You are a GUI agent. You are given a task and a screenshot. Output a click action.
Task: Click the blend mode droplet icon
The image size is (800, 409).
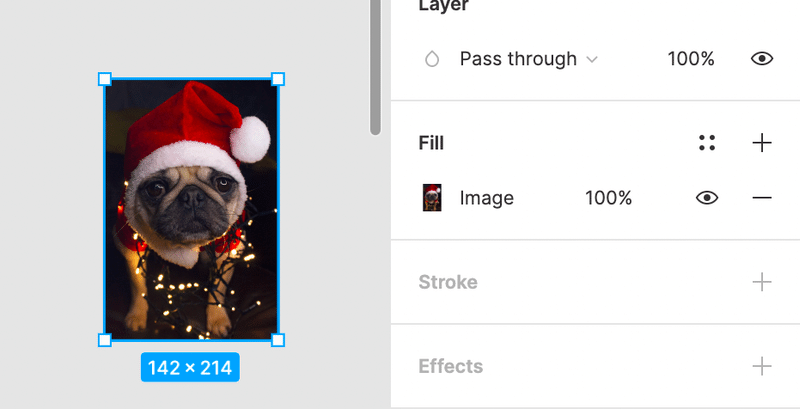click(432, 59)
